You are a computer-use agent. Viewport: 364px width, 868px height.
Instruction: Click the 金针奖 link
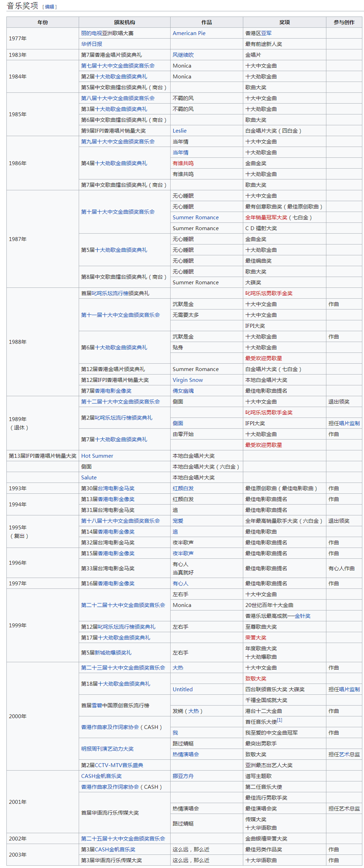(303, 616)
